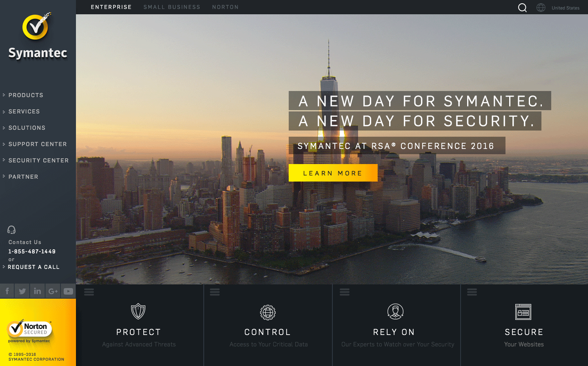This screenshot has width=588, height=366.
Task: Switch to the Small Business tab
Action: (x=172, y=7)
